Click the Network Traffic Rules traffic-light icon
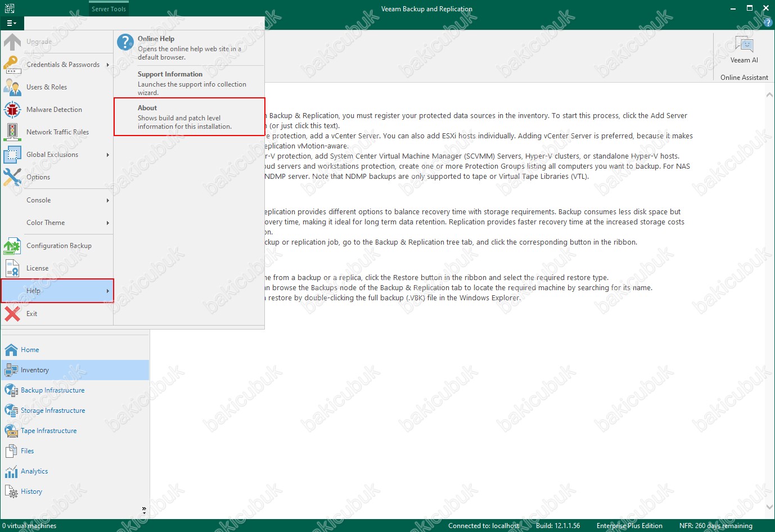The width and height of the screenshot is (775, 532). point(12,132)
